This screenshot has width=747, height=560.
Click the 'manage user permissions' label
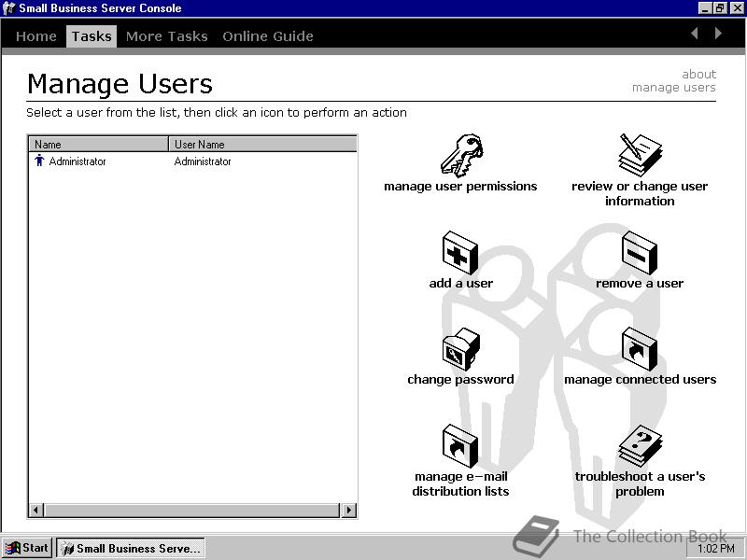[460, 186]
